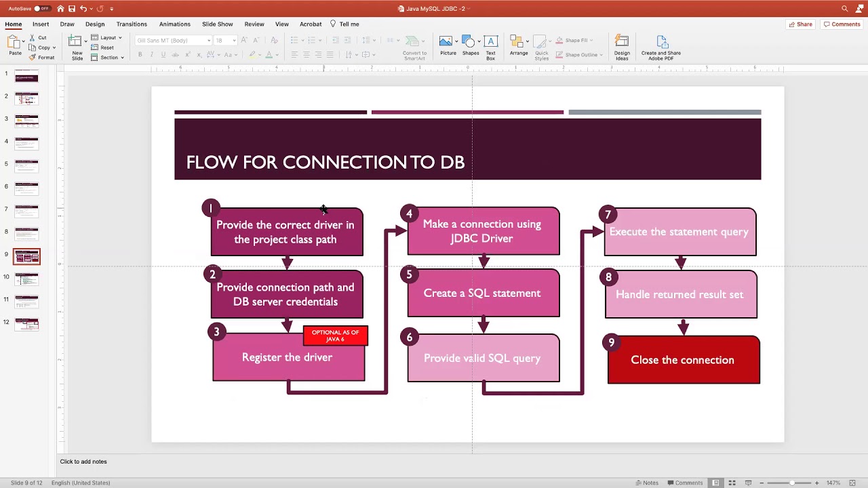Viewport: 868px width, 488px height.
Task: Expand the Copy dropdown arrow
Action: click(54, 47)
